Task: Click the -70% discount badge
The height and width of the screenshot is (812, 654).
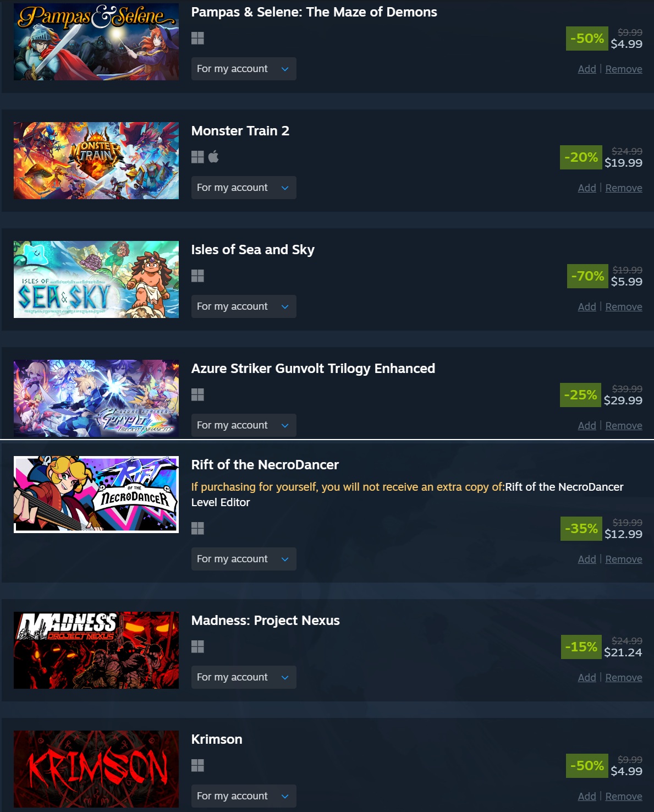Action: (x=587, y=276)
